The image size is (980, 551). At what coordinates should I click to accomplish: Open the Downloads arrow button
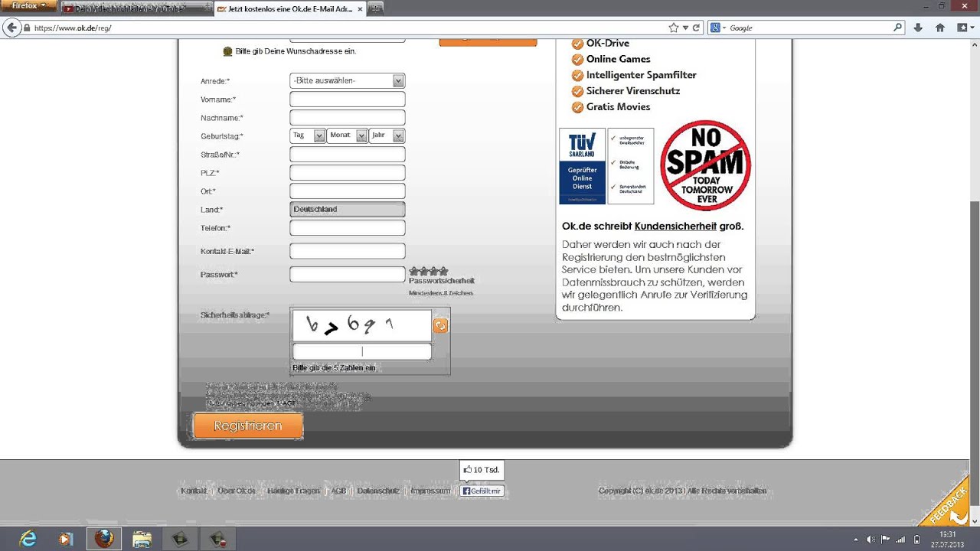tap(919, 28)
